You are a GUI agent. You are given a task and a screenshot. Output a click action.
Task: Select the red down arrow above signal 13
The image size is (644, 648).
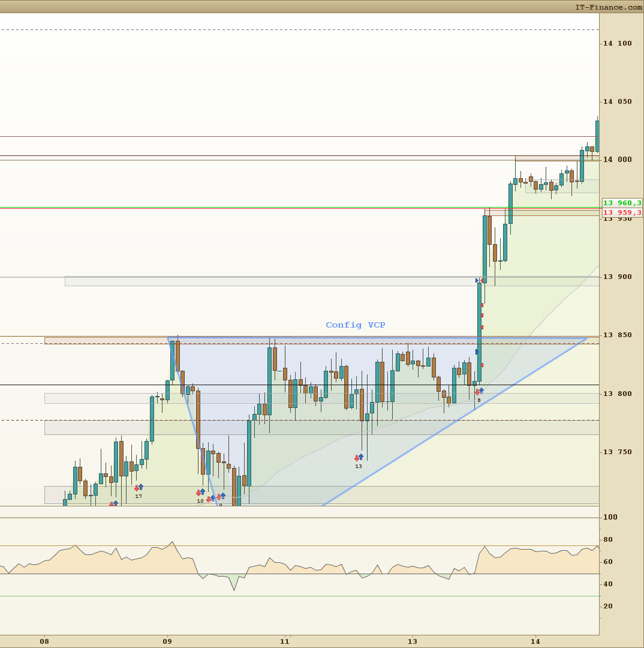357,458
